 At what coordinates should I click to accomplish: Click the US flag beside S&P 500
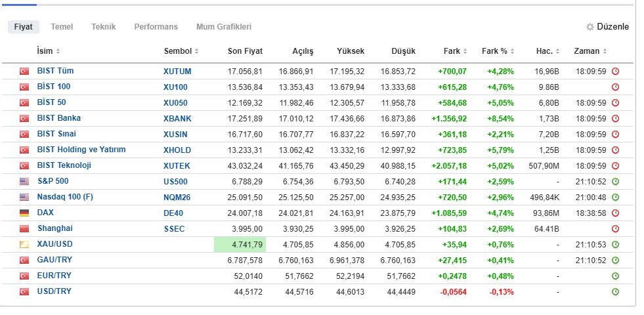pos(24,182)
